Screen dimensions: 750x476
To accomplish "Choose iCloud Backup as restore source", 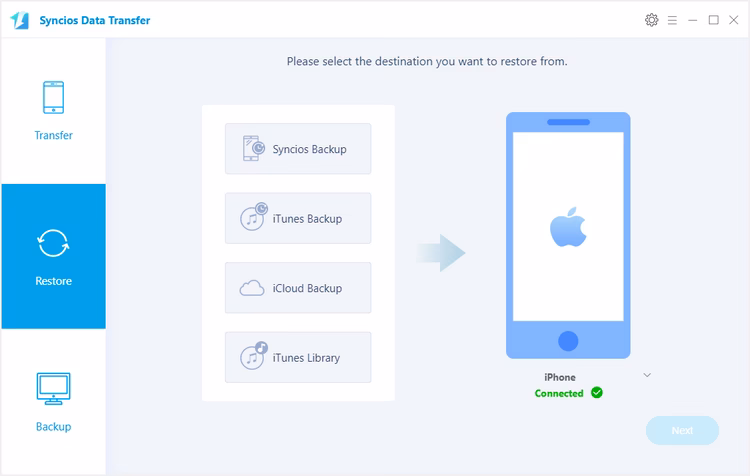I will pos(298,288).
